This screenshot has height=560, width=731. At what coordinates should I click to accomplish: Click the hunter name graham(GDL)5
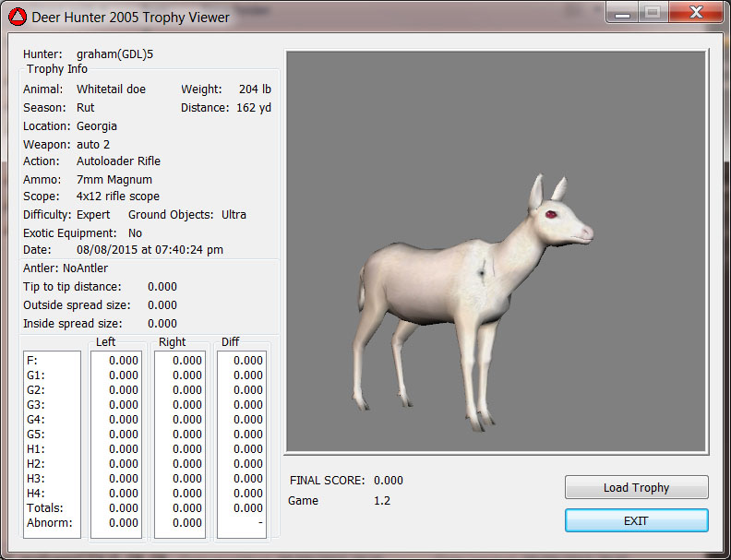(x=114, y=54)
